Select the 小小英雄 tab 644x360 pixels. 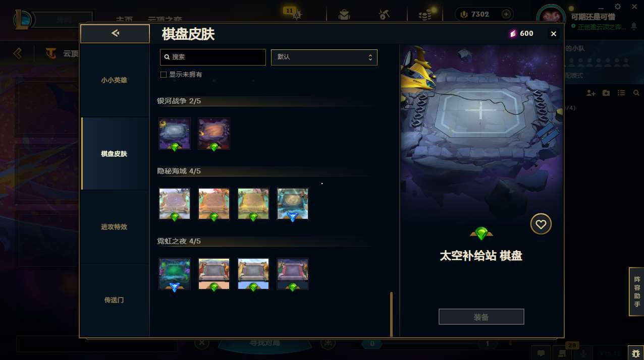pyautogui.click(x=114, y=80)
